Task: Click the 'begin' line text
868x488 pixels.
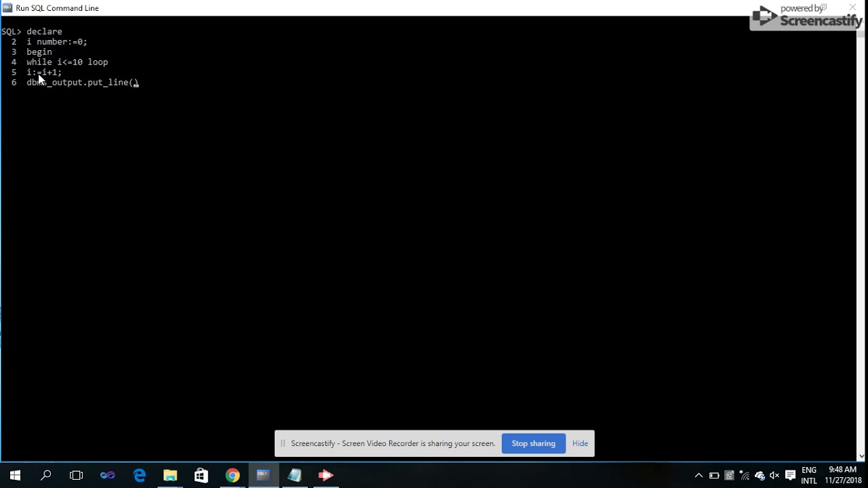Action: pyautogui.click(x=39, y=52)
